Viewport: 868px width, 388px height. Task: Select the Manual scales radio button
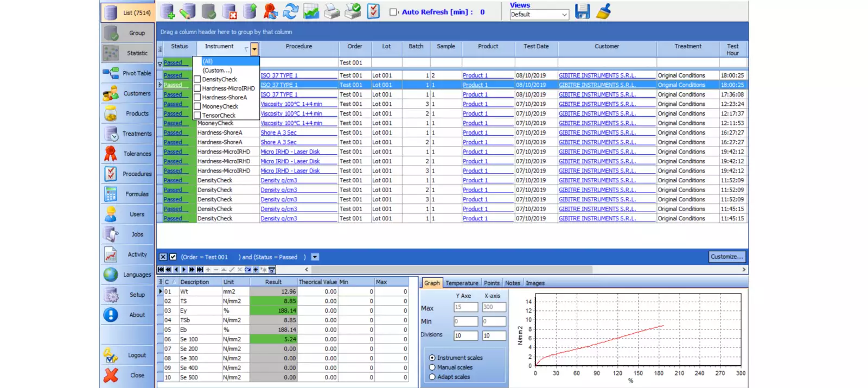[x=432, y=367]
